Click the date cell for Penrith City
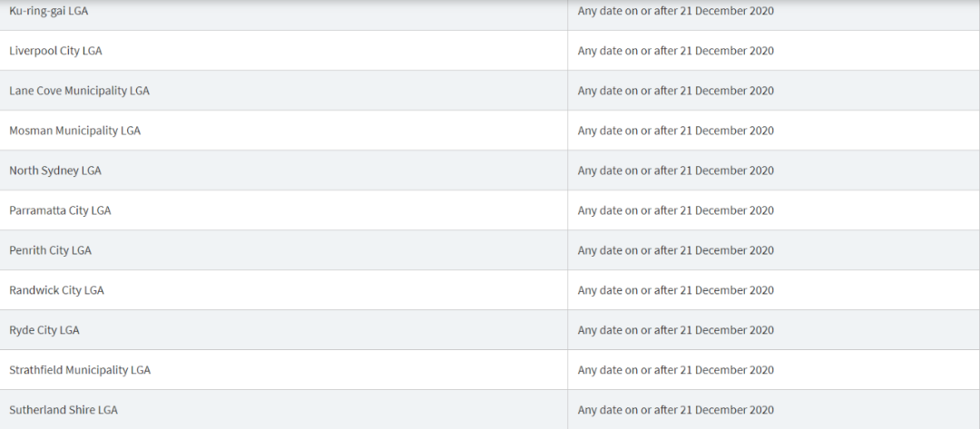980x429 pixels. (774, 250)
